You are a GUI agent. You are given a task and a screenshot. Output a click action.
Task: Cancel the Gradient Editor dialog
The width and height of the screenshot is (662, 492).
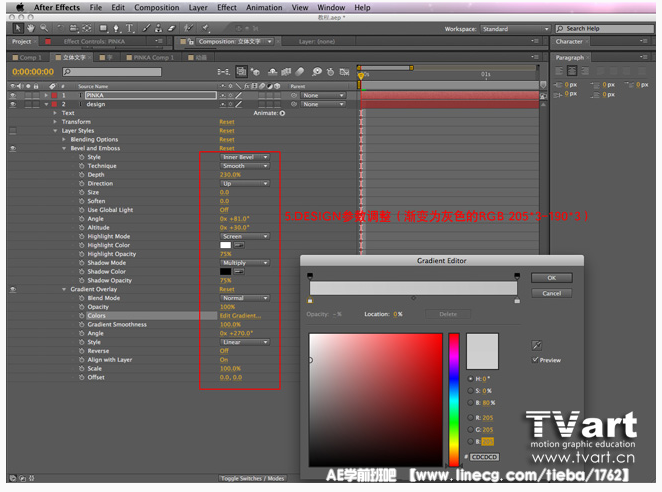551,293
